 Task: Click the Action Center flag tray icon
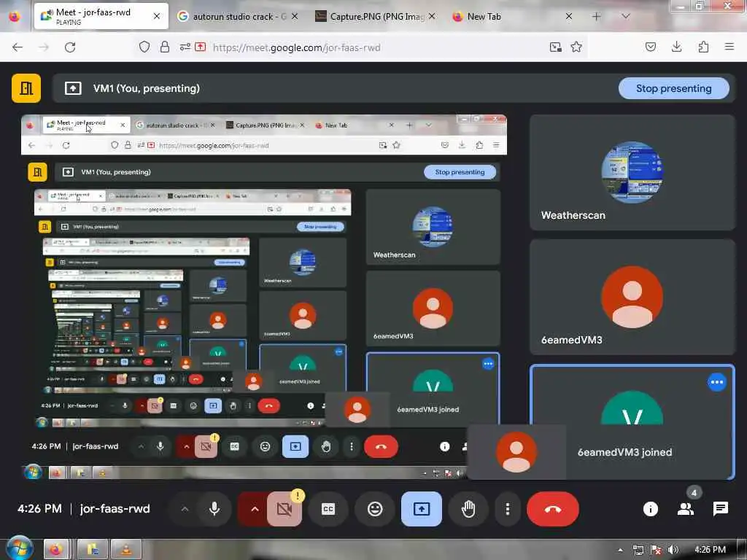[656, 550]
